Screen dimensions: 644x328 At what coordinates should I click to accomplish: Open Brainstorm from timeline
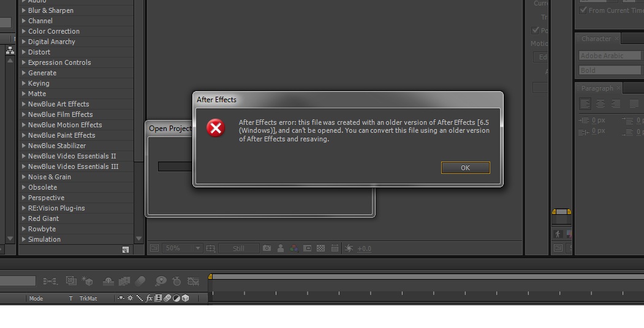click(x=161, y=281)
